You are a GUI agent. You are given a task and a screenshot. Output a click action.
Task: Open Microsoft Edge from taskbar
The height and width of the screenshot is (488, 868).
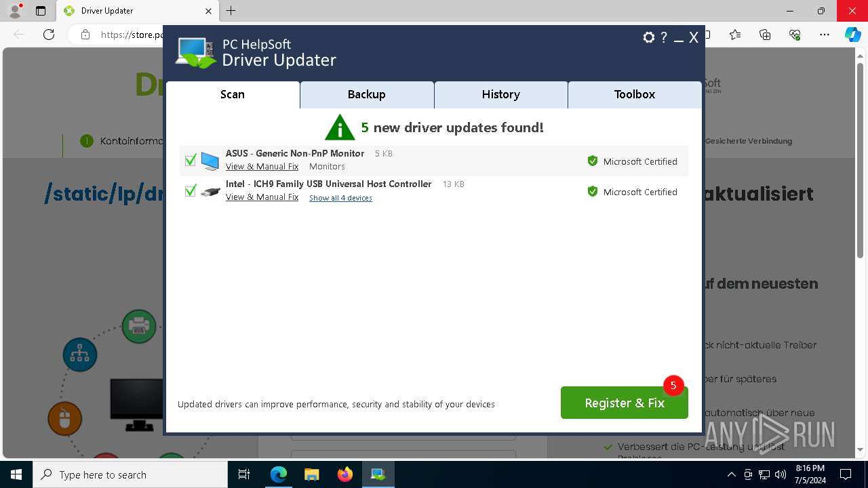coord(279,474)
